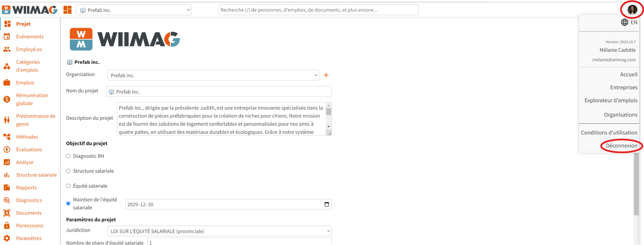Open Explorateur d'emplois menu entry
This screenshot has height=245, width=644.
tap(611, 100)
